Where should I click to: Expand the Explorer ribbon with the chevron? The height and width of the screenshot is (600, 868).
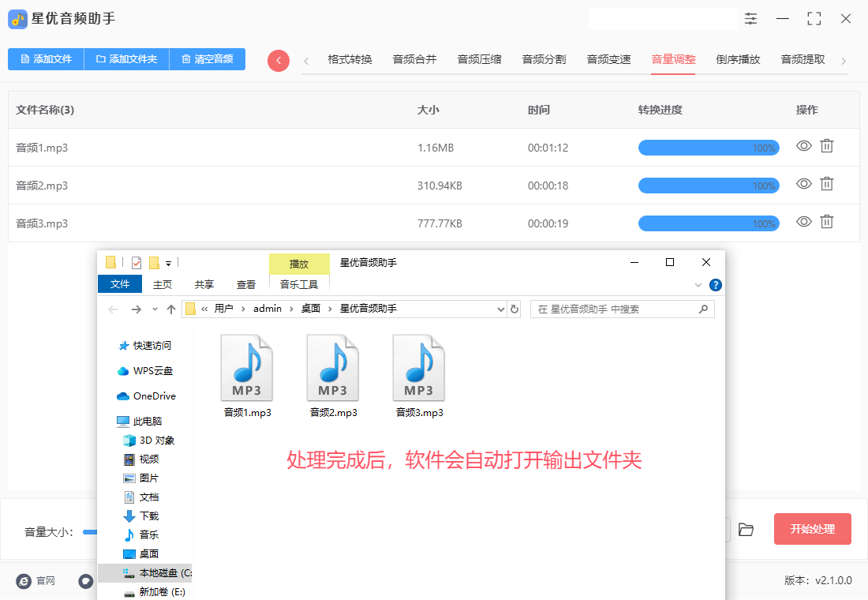click(x=698, y=285)
